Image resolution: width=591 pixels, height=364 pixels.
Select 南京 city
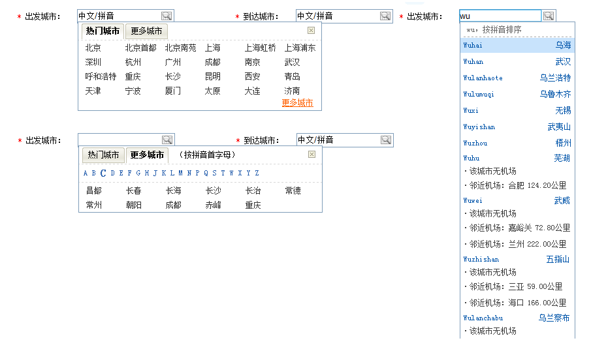pos(253,62)
